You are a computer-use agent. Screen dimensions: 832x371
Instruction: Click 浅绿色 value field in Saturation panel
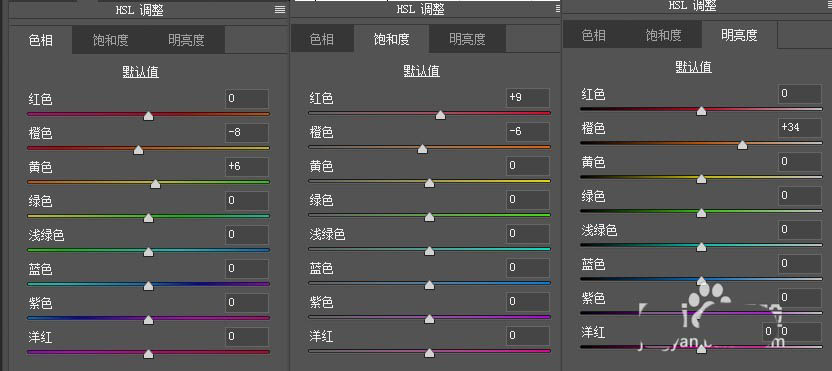[x=528, y=234]
